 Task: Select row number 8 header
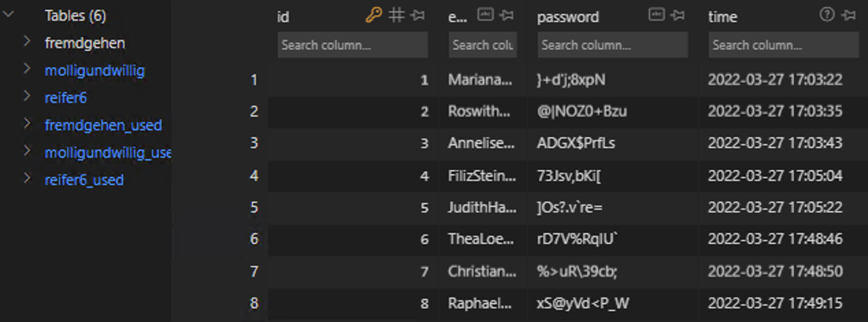(254, 303)
